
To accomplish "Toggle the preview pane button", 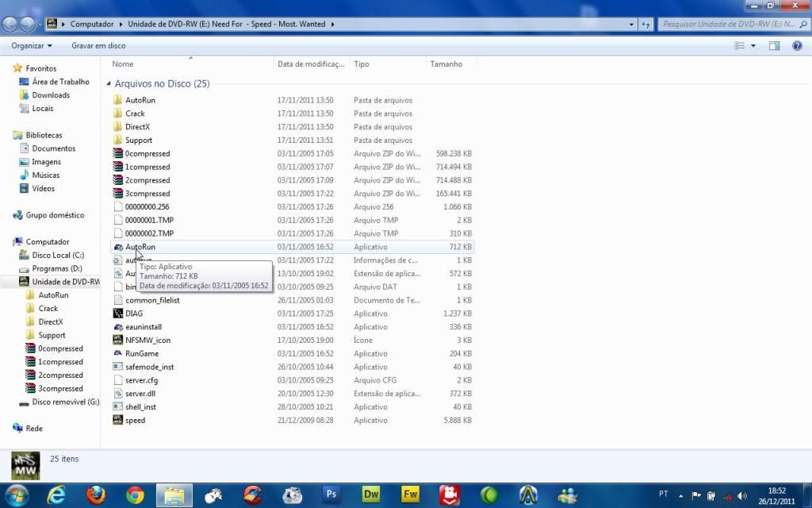I will [x=775, y=46].
